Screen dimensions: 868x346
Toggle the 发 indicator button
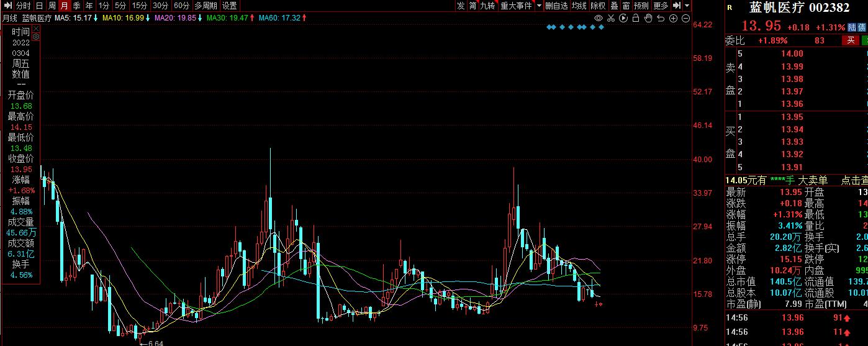click(461, 6)
